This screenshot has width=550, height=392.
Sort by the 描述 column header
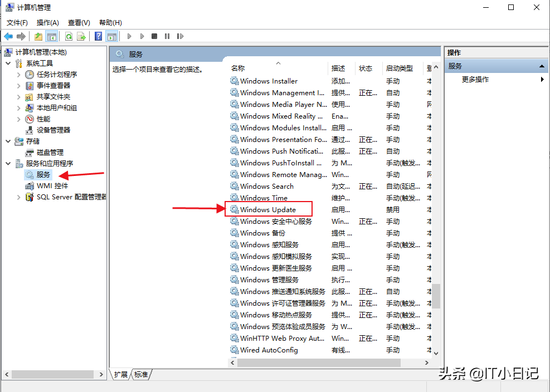point(342,68)
